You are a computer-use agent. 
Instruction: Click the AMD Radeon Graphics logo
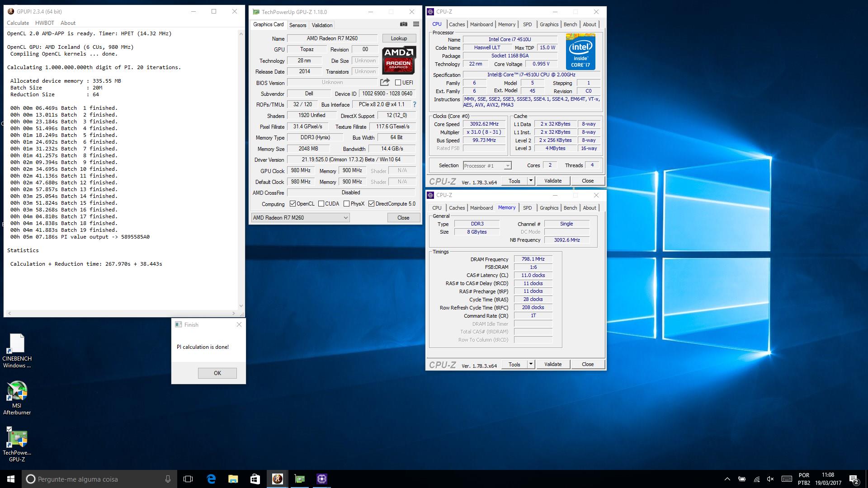398,60
